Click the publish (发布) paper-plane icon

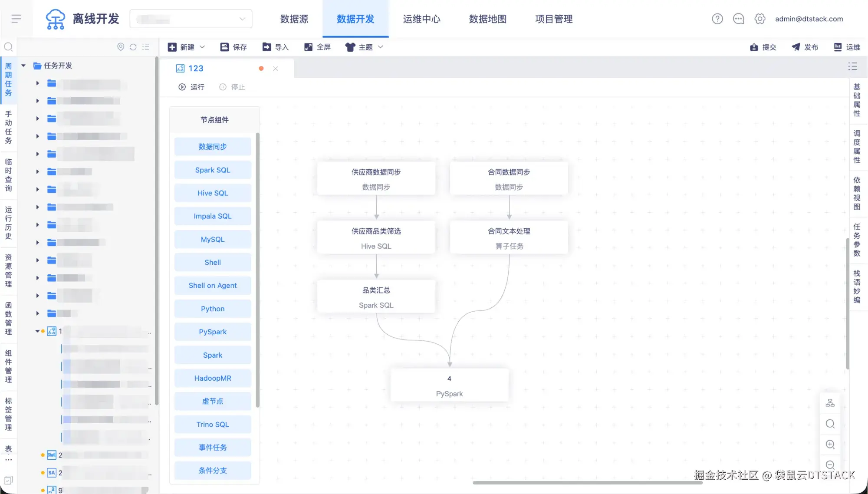tap(796, 47)
